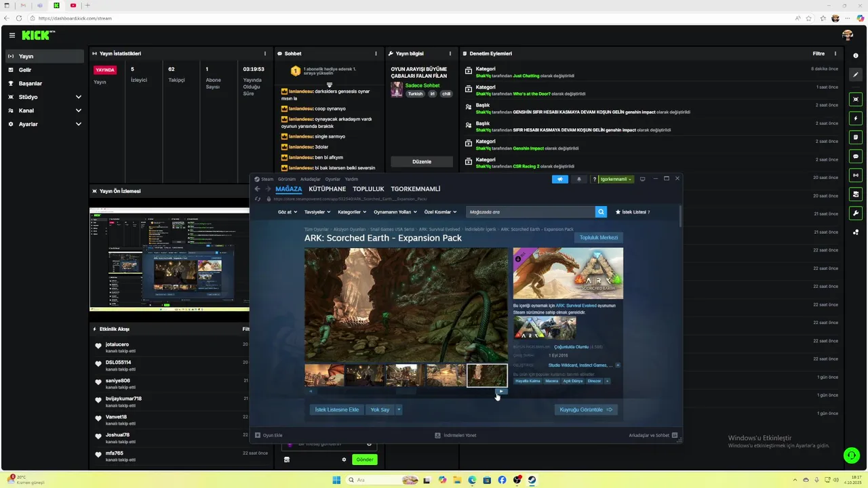
Task: Open Steam notifications bell
Action: point(579,179)
